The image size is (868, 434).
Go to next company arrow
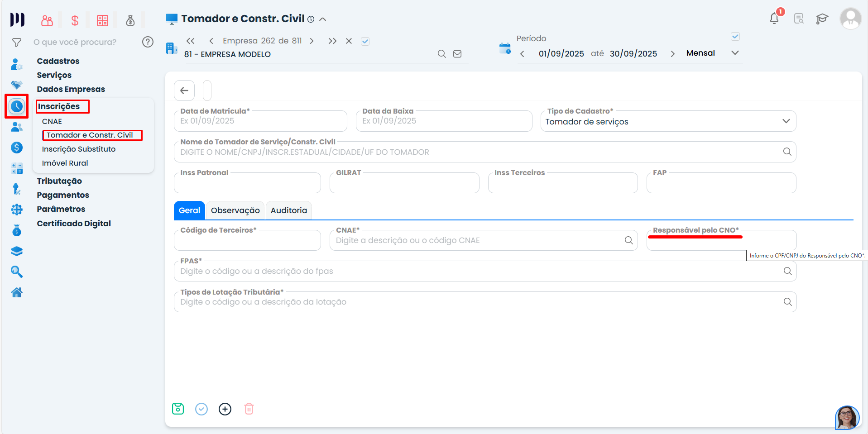tap(312, 41)
